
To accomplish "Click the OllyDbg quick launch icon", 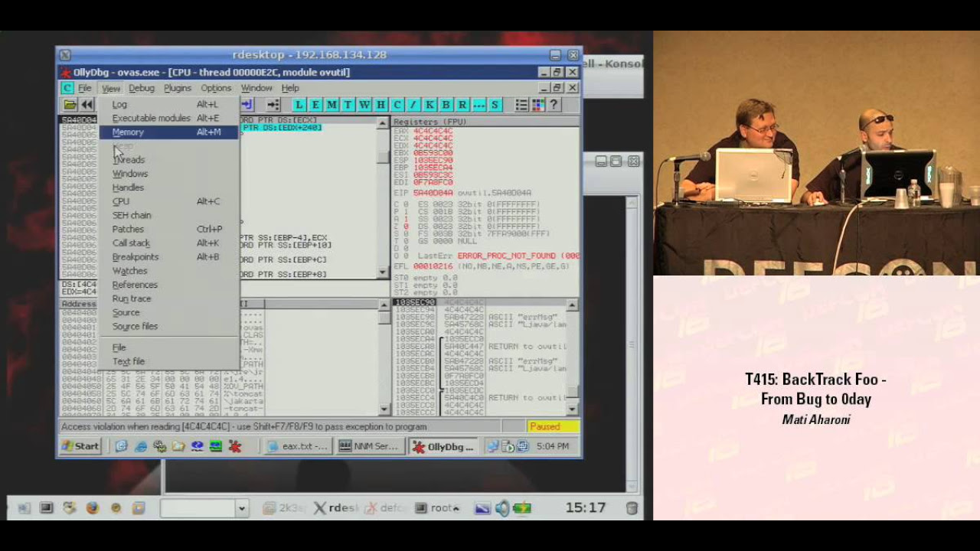I will pos(235,446).
